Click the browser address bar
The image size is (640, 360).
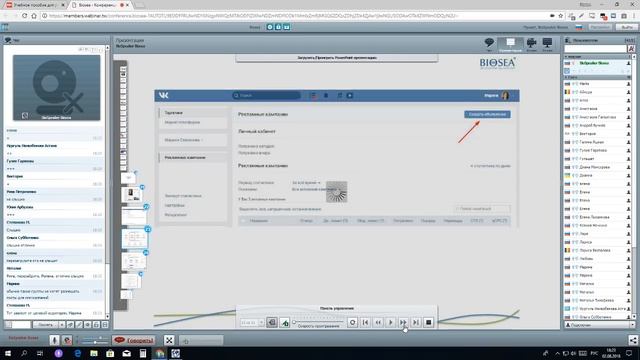point(294,16)
